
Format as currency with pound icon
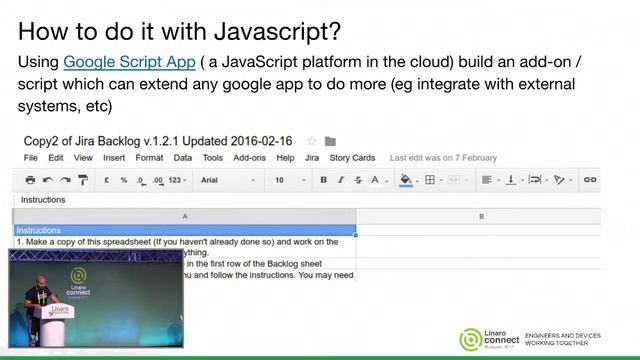pos(107,180)
